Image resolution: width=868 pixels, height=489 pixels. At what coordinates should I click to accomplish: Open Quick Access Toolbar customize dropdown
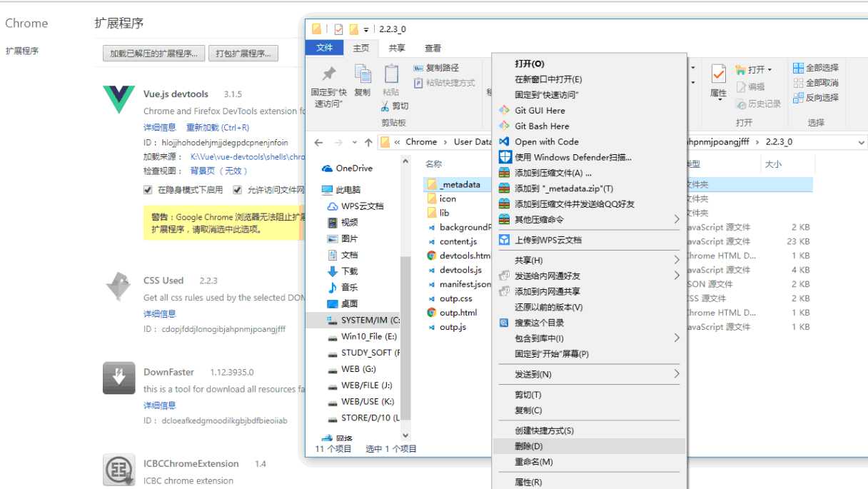click(x=366, y=29)
